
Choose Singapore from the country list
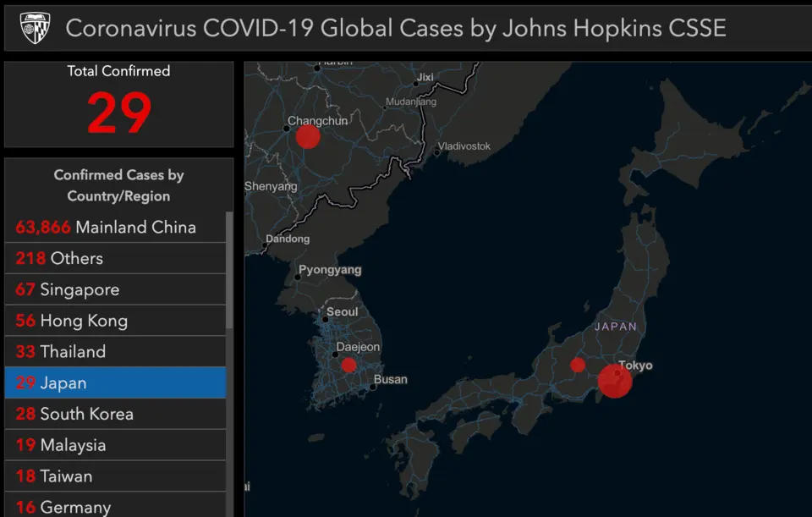coord(116,289)
